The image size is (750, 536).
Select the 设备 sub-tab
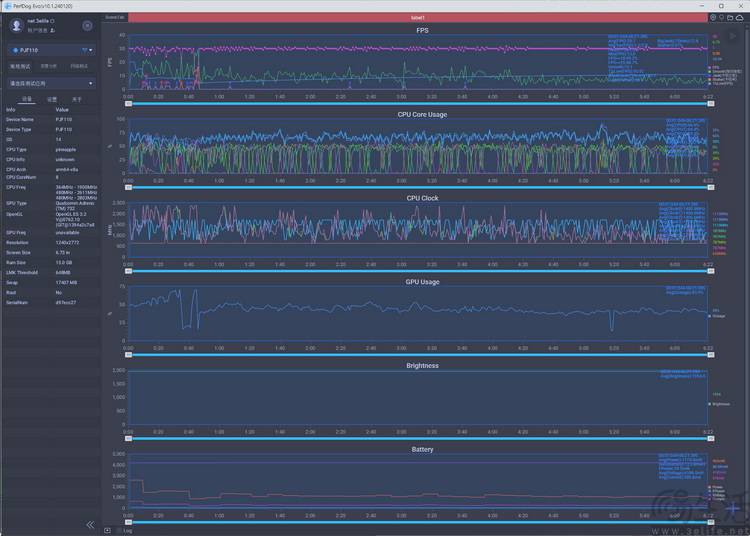27,99
